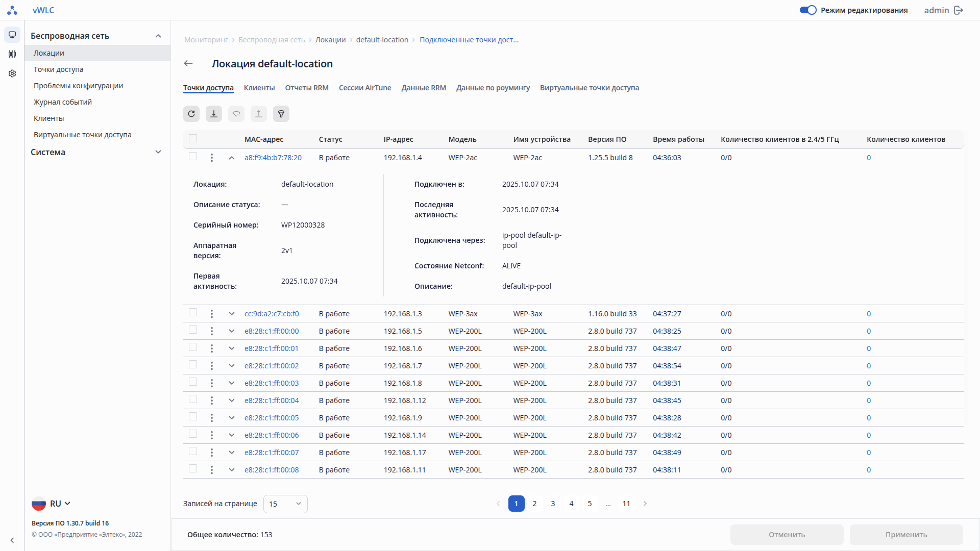Click the refresh table icon
This screenshot has height=551, width=980.
click(x=191, y=114)
